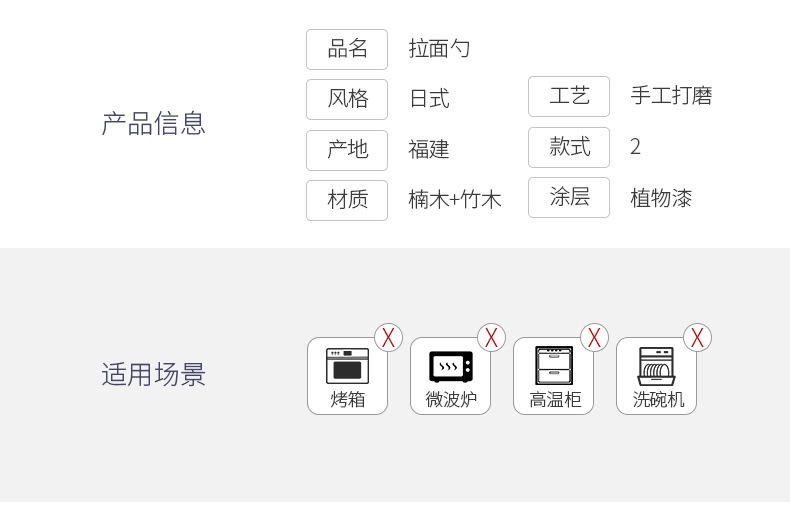Screen dimensions: 790x510
Task: Click the 适用场景 section heading
Action: (154, 374)
